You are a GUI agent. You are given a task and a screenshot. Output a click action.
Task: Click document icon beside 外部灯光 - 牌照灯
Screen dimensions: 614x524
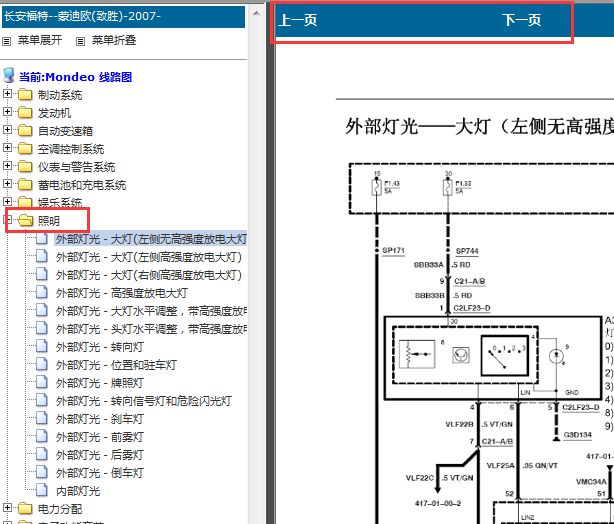tap(42, 382)
